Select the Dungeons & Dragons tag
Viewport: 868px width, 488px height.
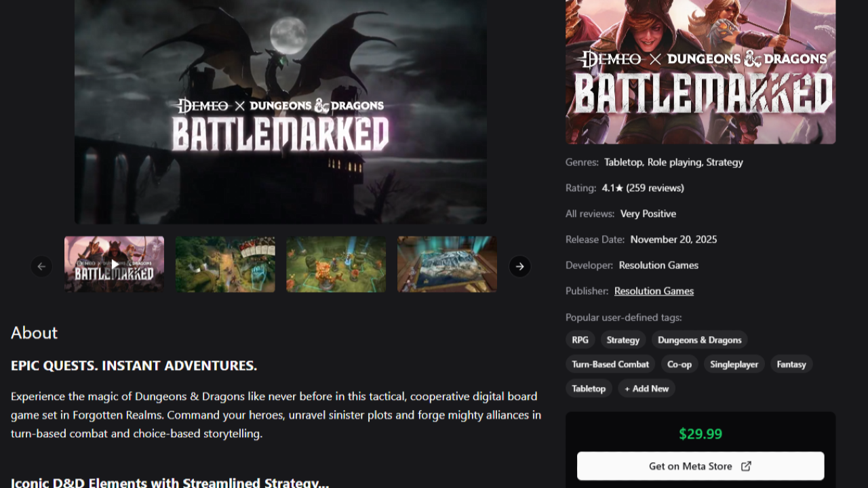coord(699,340)
